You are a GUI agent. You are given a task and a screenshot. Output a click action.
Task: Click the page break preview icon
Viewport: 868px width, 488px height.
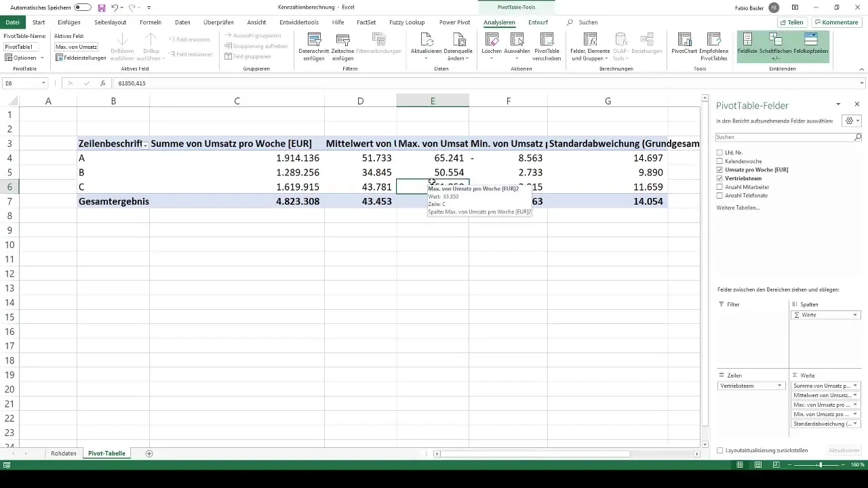coord(778,465)
